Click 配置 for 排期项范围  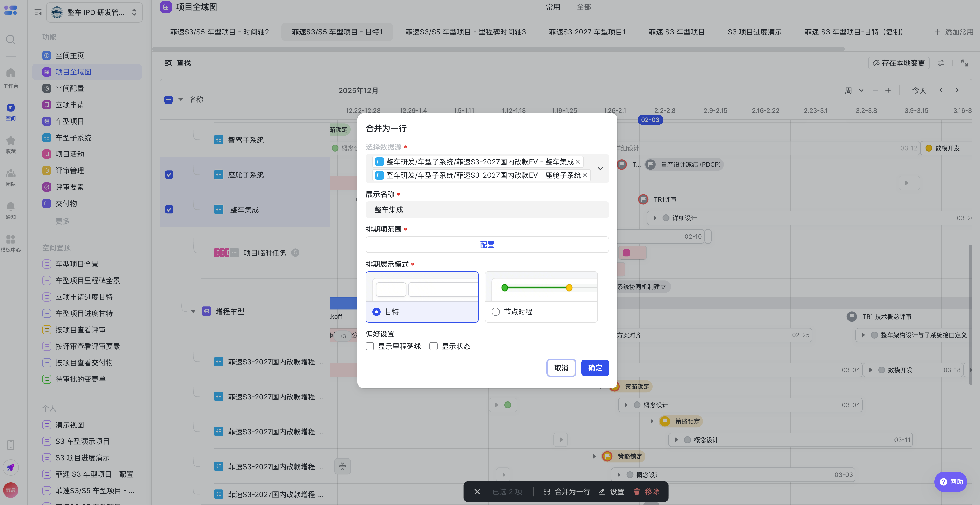(487, 245)
